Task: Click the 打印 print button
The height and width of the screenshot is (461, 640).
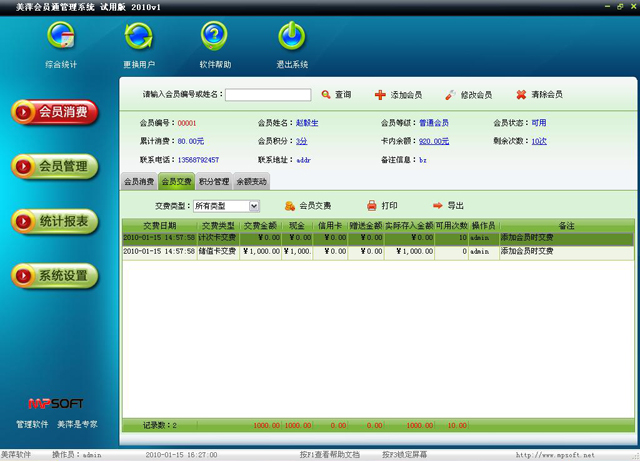Action: [382, 205]
